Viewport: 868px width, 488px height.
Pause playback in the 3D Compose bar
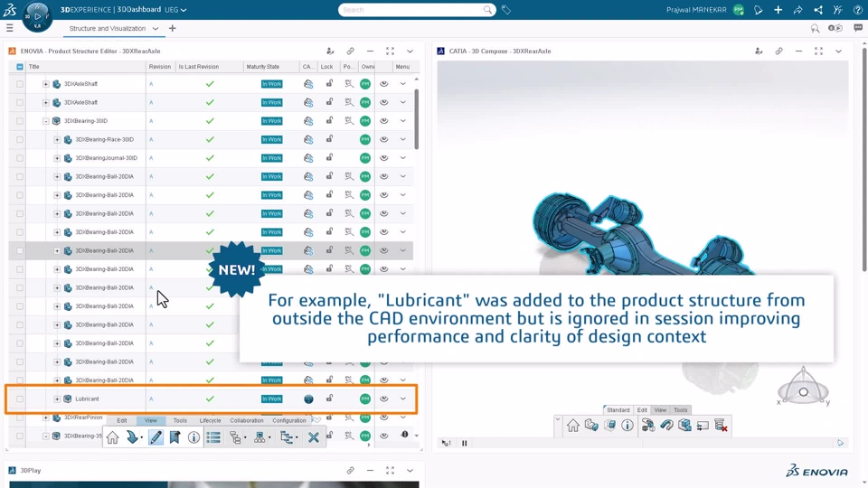[x=465, y=443]
